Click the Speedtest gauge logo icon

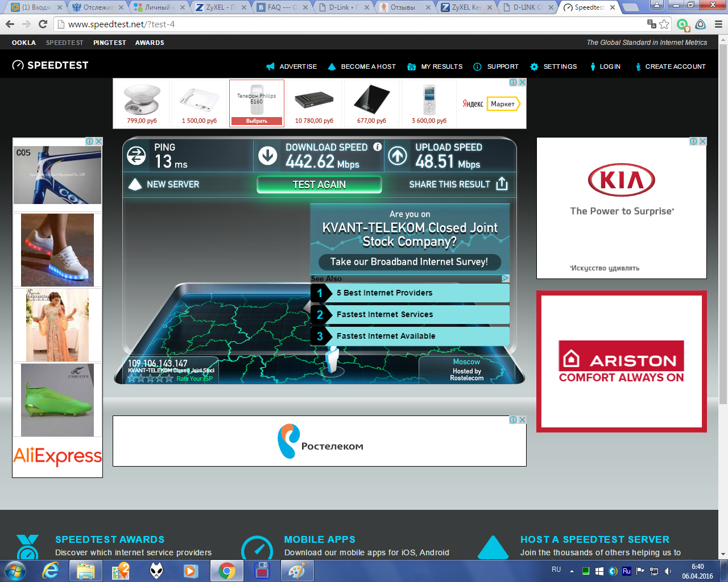(18, 65)
